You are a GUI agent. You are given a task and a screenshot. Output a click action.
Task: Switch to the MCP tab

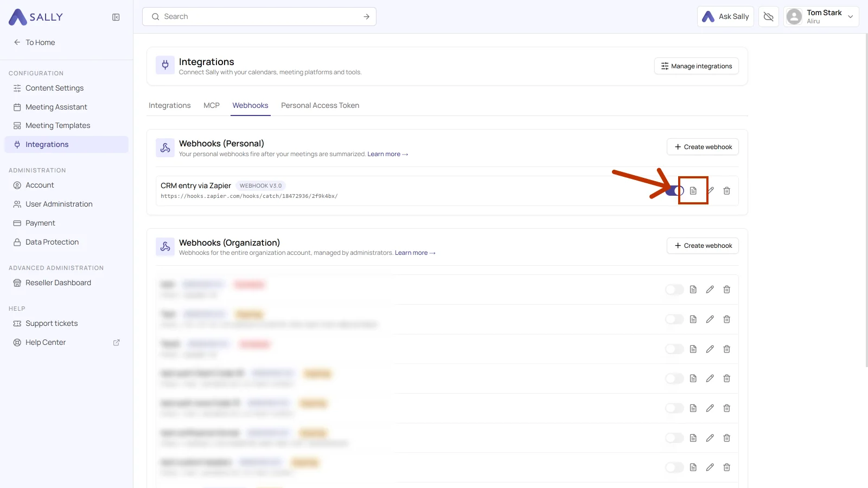(212, 106)
